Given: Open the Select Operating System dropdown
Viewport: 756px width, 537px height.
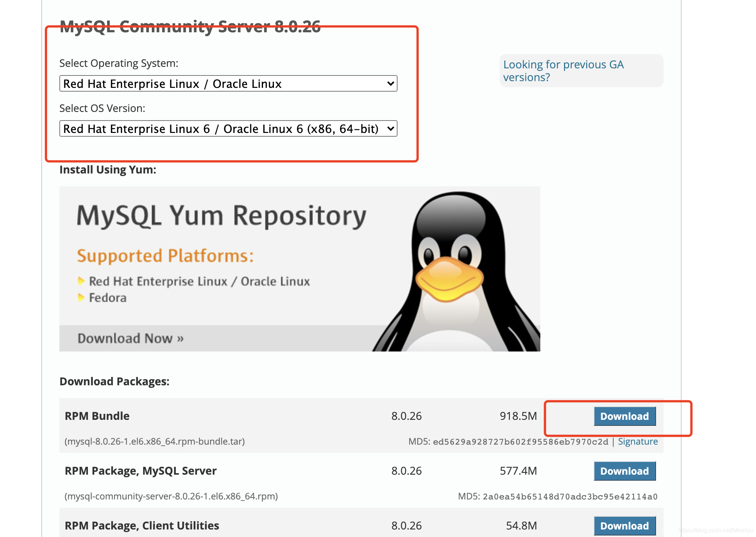Looking at the screenshot, I should 228,83.
